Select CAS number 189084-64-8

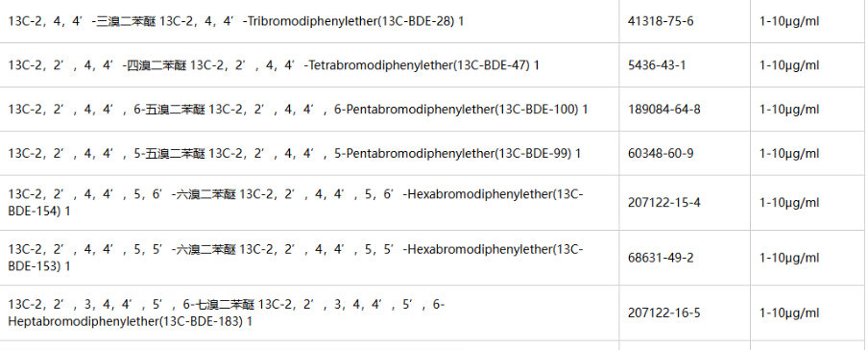point(663,110)
